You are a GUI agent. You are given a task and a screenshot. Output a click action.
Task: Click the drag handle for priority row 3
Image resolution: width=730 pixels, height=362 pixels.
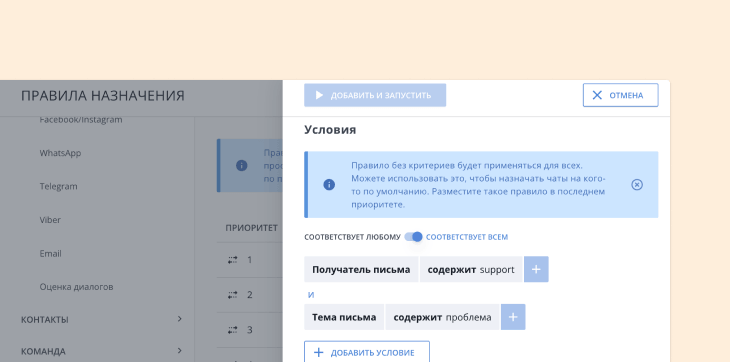click(x=232, y=330)
